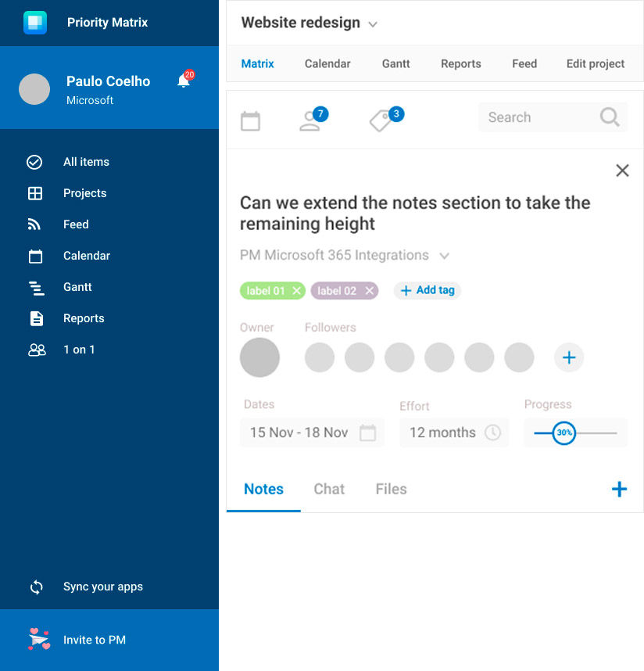Viewport: 644px width, 671px height.
Task: Remove the label 02 tag
Action: (369, 291)
